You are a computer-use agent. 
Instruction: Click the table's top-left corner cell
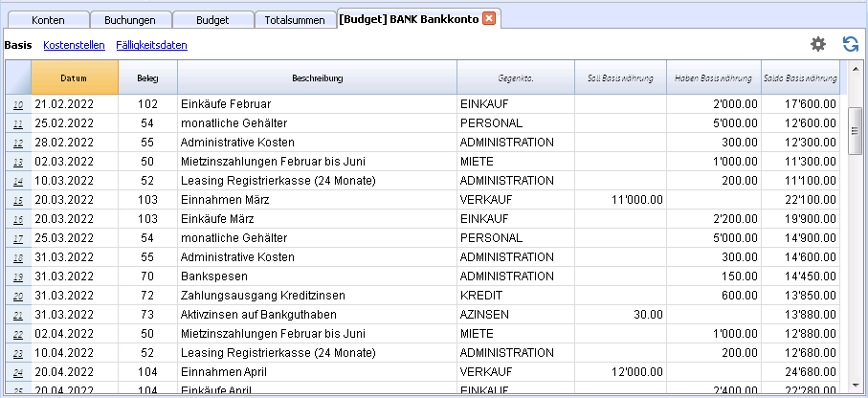pos(18,77)
